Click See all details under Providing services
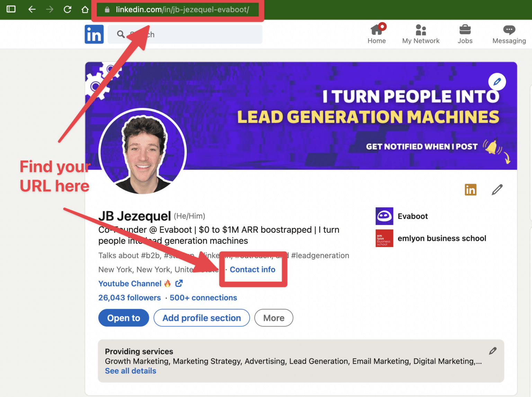 (x=130, y=371)
